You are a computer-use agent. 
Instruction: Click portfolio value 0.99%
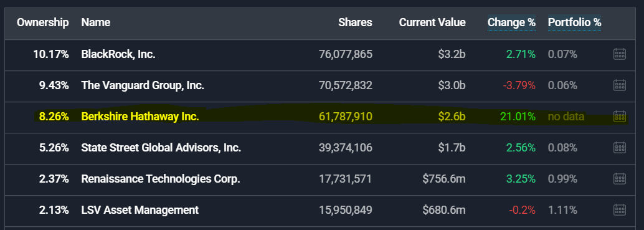point(562,179)
